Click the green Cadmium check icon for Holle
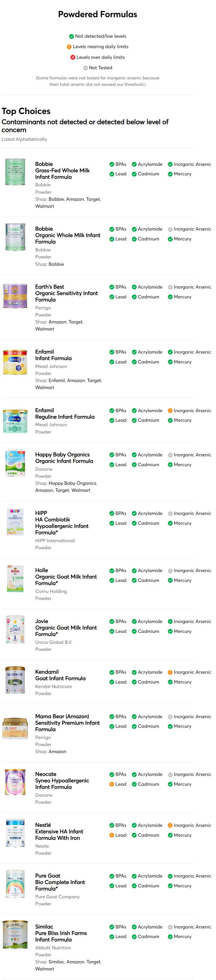Viewport: 216px width, 980px height. 134,581
